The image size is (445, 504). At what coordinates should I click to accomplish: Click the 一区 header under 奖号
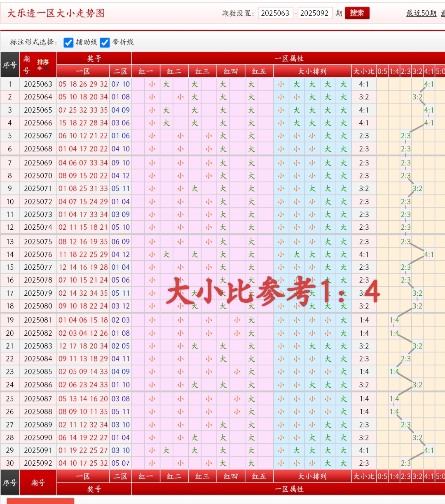pos(83,71)
